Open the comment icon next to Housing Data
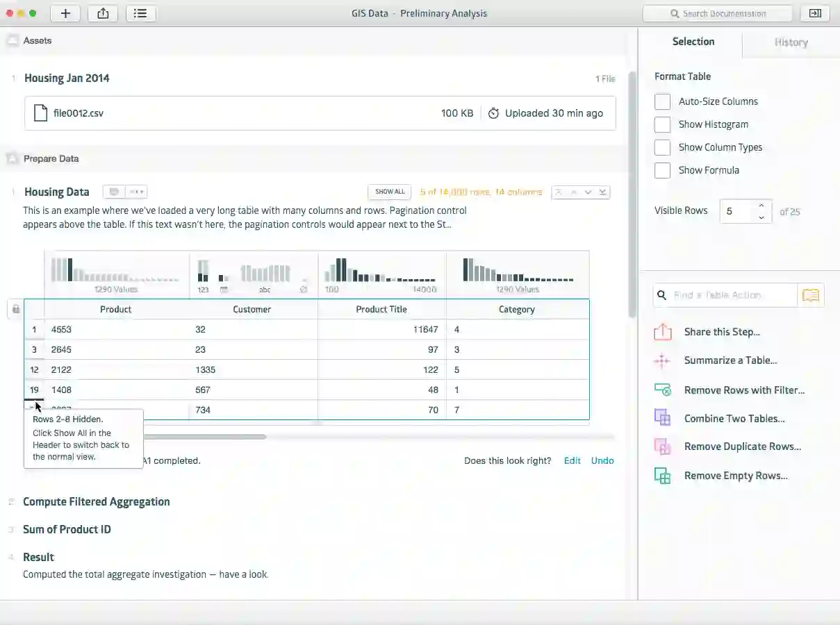Screen dimensions: 840x625 pyautogui.click(x=114, y=192)
